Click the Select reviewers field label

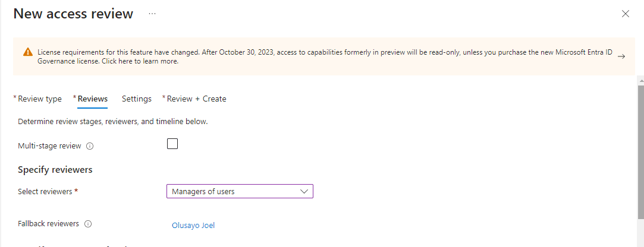coord(48,191)
